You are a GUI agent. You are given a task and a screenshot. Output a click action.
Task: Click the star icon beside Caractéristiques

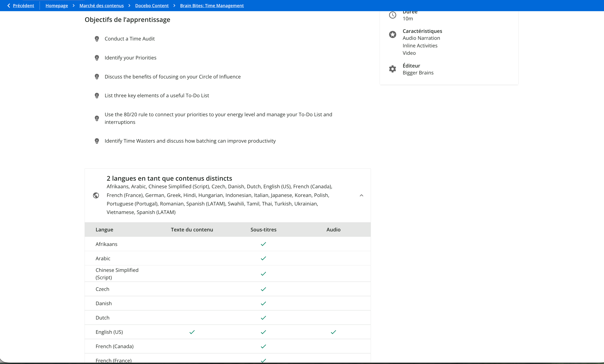(x=392, y=34)
